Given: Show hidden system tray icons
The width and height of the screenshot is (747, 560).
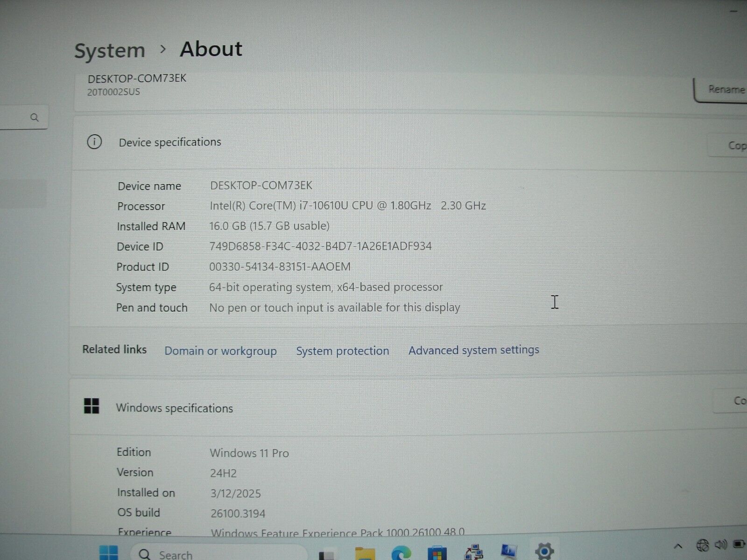Looking at the screenshot, I should (x=678, y=546).
